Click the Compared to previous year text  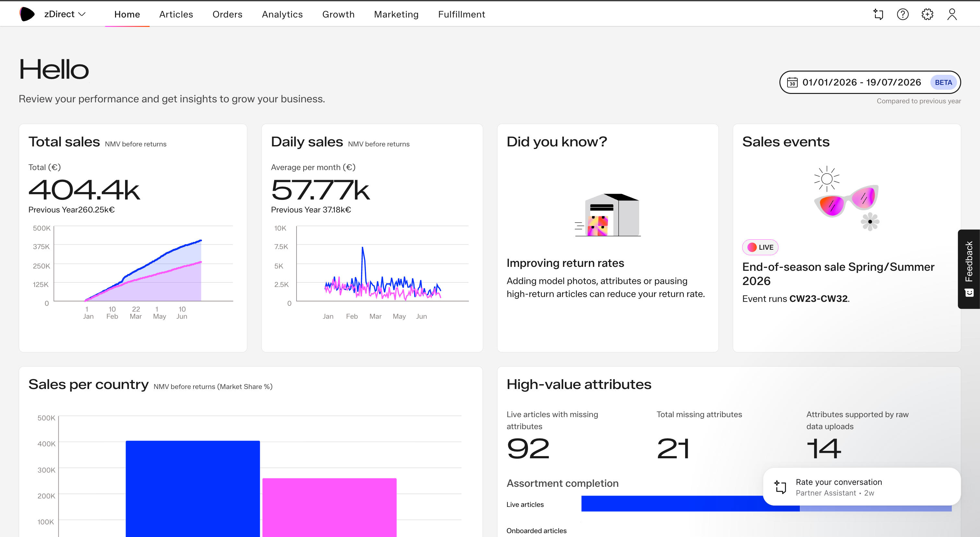919,101
